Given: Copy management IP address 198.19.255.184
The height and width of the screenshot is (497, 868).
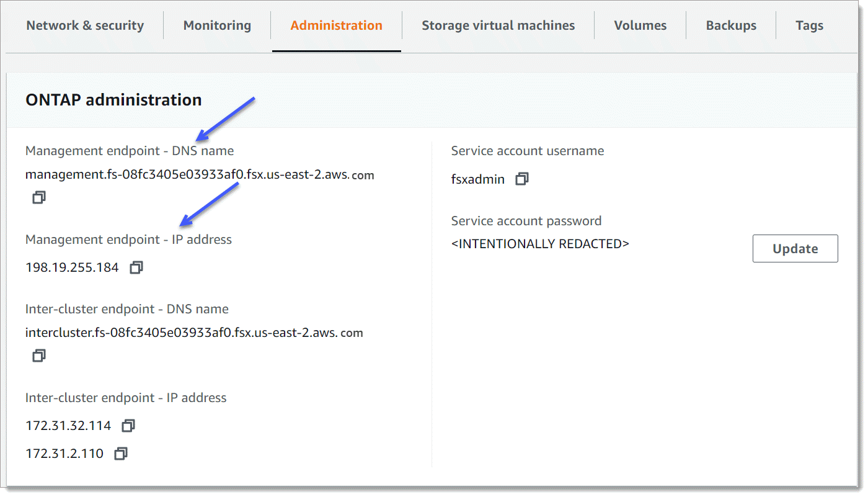Looking at the screenshot, I should point(136,267).
